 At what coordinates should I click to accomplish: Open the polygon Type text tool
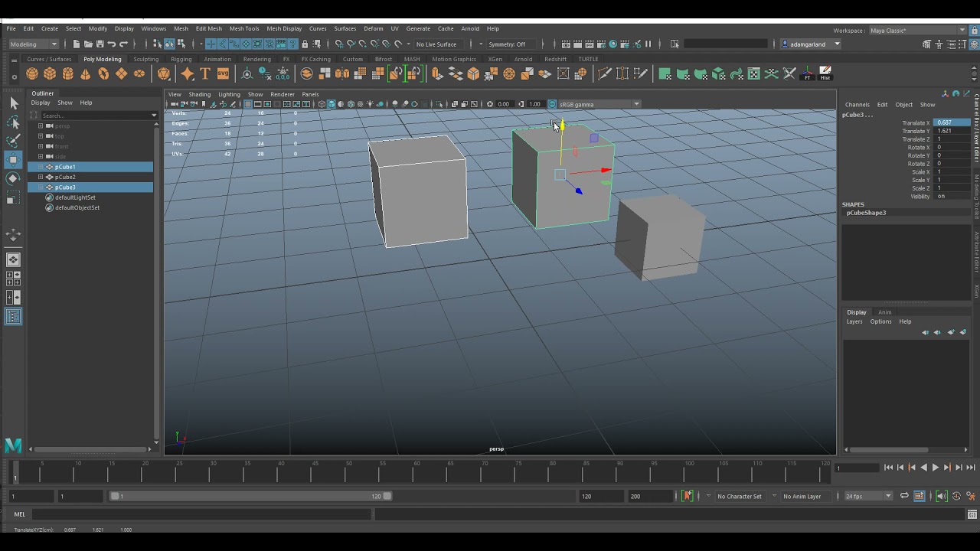coord(205,74)
